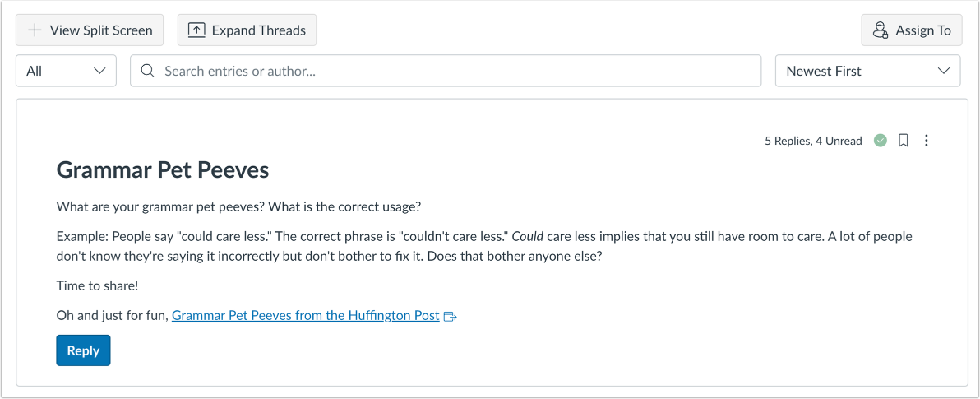Viewport: 980px width, 399px height.
Task: Click the external link icon after Huffington Post
Action: click(450, 316)
